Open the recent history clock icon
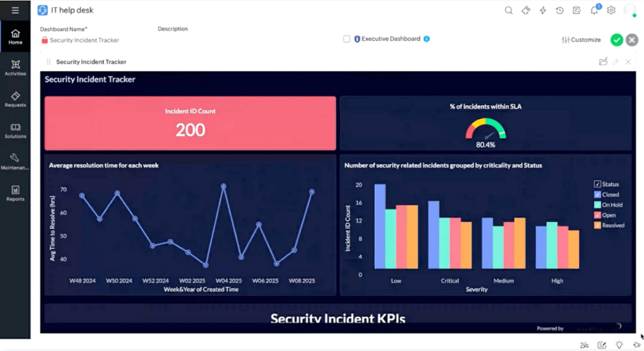The width and height of the screenshot is (644, 351). [x=560, y=11]
